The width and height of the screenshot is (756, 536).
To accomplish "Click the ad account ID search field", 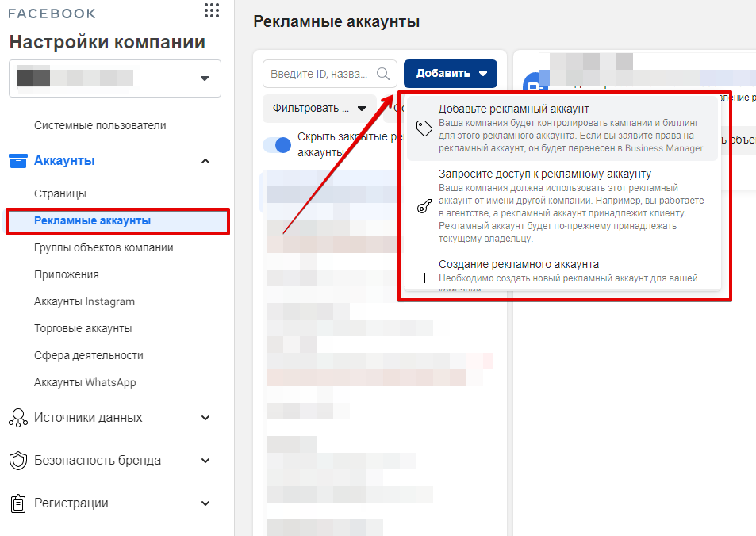I will tap(320, 74).
